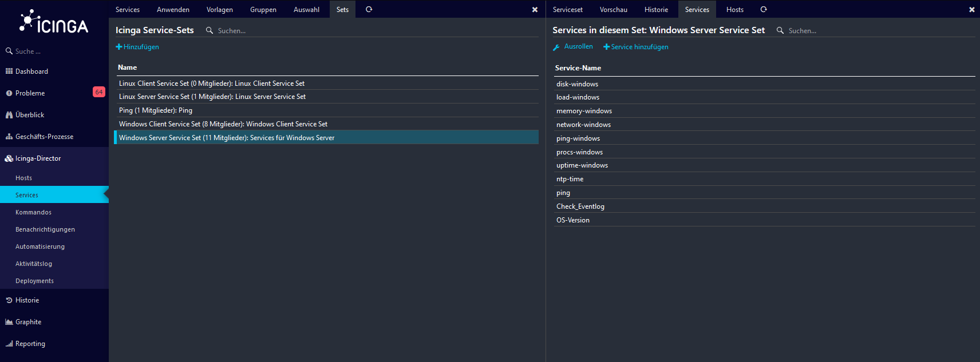The image size is (980, 362).
Task: Open Windows Client Service Set row
Action: (x=327, y=124)
